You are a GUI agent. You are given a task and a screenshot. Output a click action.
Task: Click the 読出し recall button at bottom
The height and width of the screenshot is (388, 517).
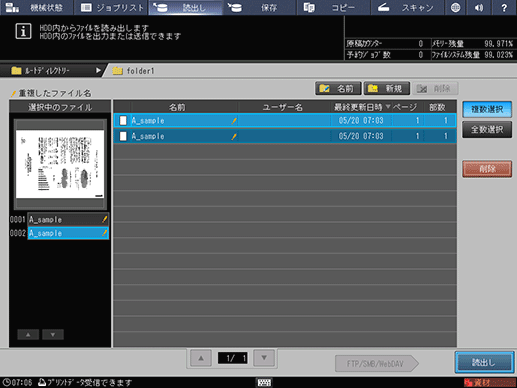[484, 362]
